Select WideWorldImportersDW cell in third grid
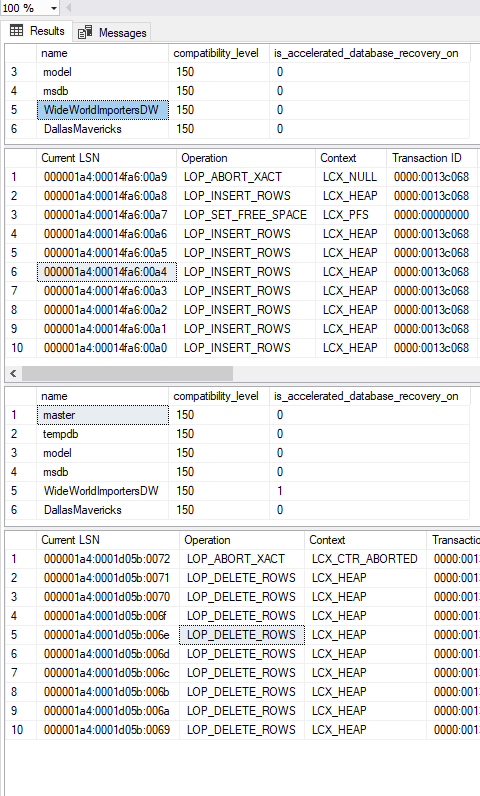 [x=102, y=491]
